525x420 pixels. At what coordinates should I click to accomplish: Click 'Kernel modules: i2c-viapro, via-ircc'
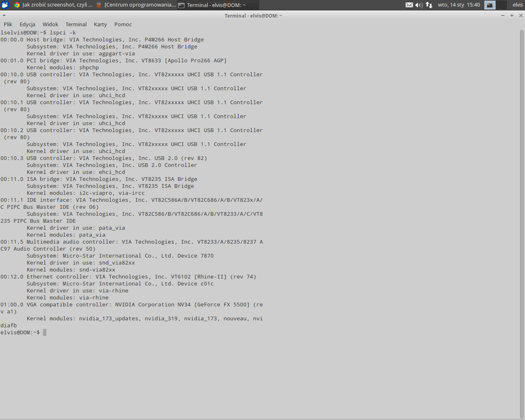[86, 193]
